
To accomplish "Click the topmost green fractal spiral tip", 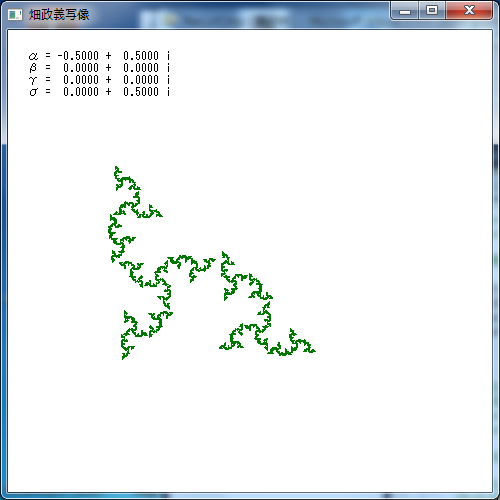I will [x=116, y=168].
